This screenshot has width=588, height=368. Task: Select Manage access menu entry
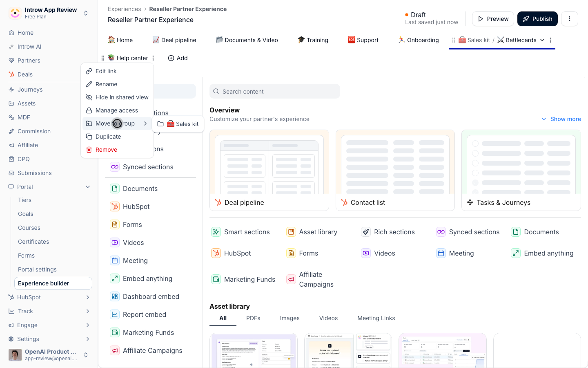(x=117, y=110)
